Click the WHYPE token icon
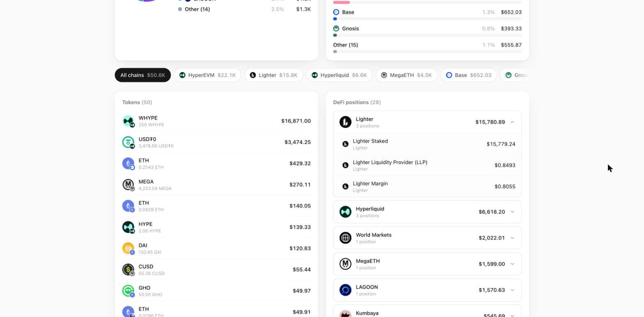 click(128, 121)
